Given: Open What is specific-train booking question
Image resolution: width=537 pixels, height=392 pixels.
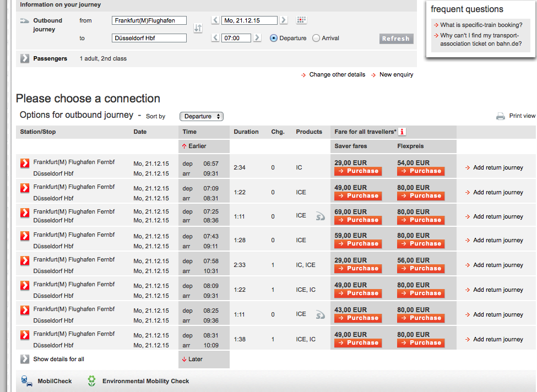Looking at the screenshot, I should (x=479, y=25).
